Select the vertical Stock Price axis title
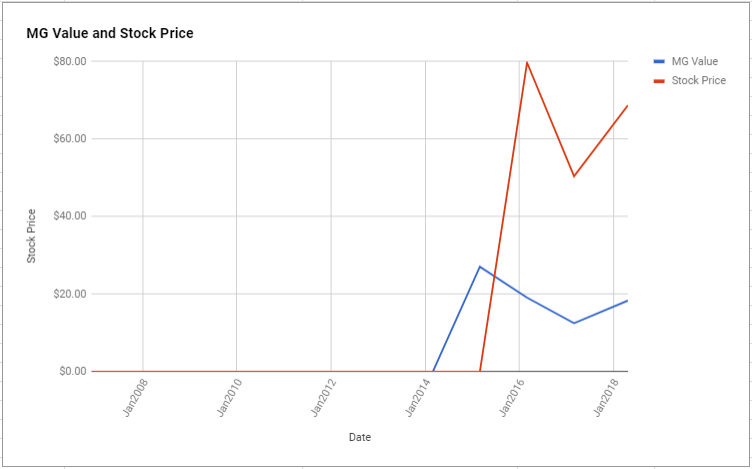The height and width of the screenshot is (469, 752). [31, 236]
